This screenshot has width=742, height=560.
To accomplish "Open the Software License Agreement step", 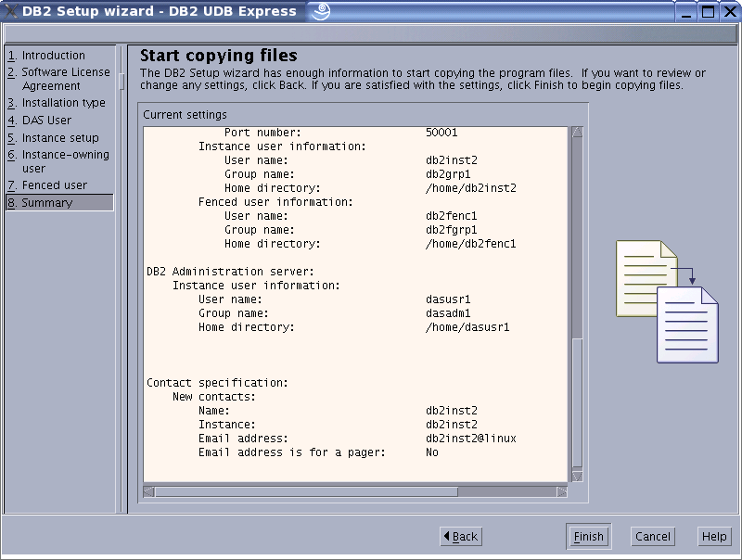I will [58, 79].
